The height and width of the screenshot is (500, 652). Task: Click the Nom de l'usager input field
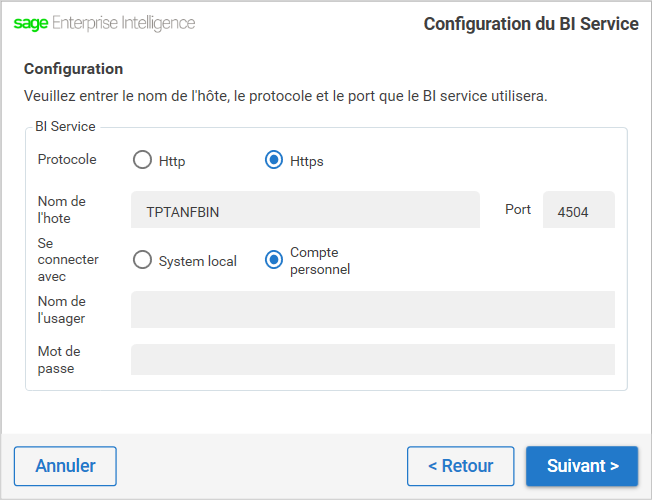(x=373, y=309)
